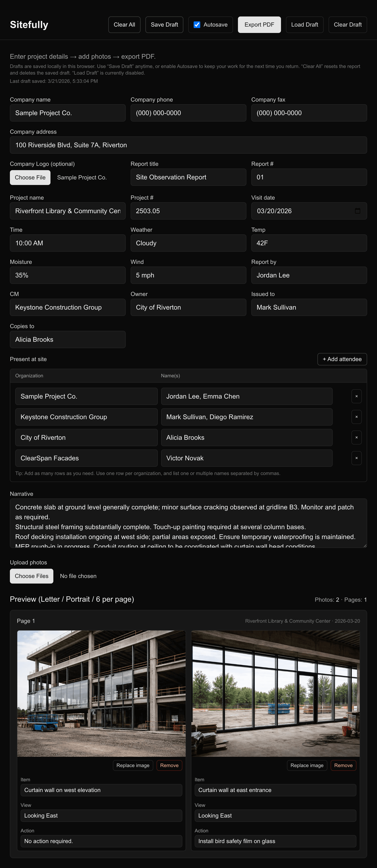Viewport: 377px width, 868px height.
Task: Click the Victor Novak names field
Action: click(x=247, y=458)
